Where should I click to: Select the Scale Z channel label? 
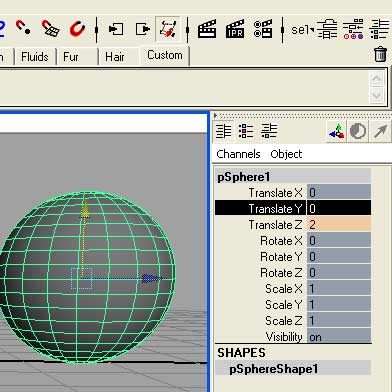click(x=284, y=321)
